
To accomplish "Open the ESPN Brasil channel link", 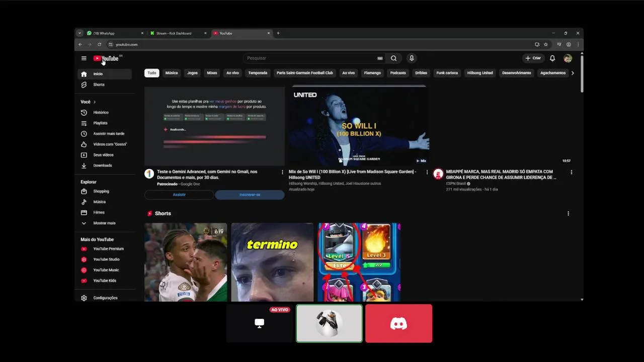I will pos(456,184).
